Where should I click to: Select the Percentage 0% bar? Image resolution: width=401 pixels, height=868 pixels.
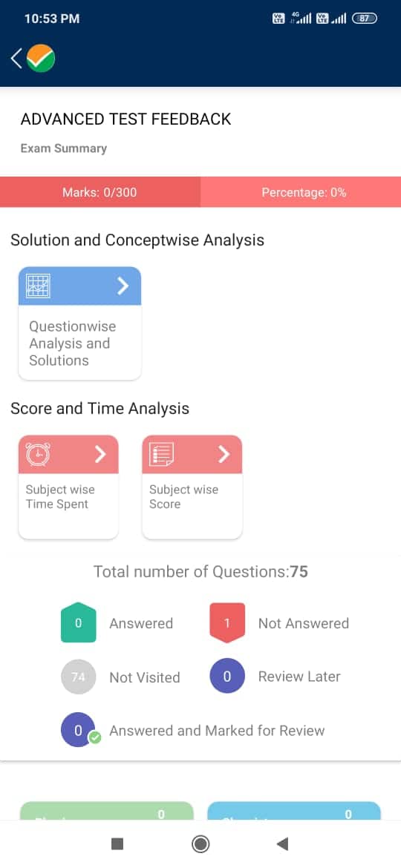click(x=301, y=192)
